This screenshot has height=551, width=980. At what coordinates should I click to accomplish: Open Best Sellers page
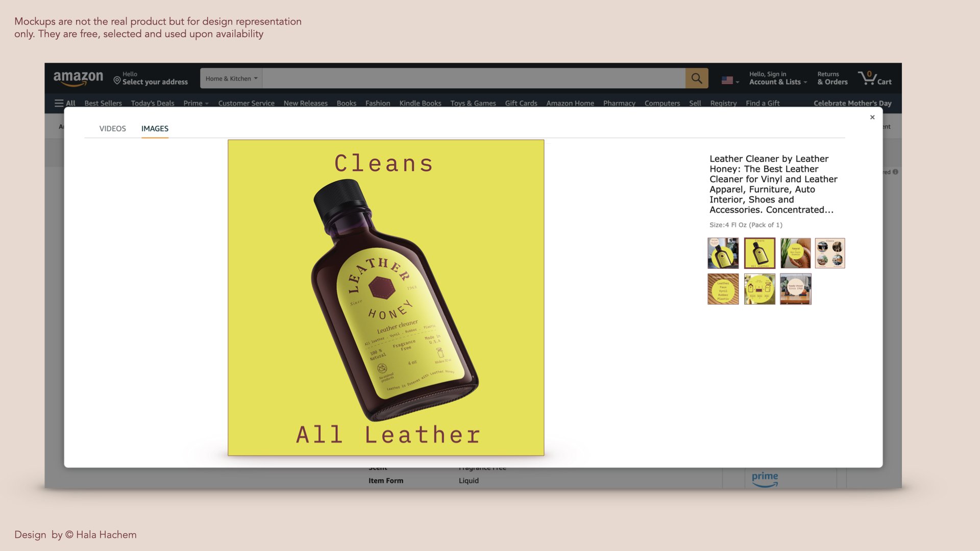103,103
